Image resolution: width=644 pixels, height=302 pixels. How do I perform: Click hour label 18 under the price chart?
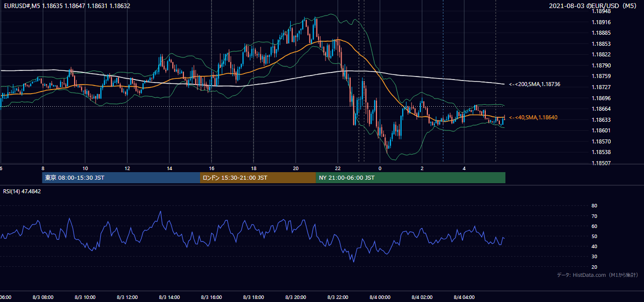tap(253, 168)
